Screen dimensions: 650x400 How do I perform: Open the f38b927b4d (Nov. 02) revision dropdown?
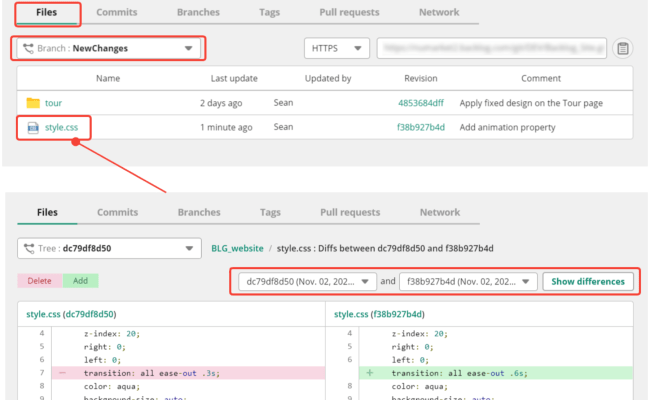point(468,282)
